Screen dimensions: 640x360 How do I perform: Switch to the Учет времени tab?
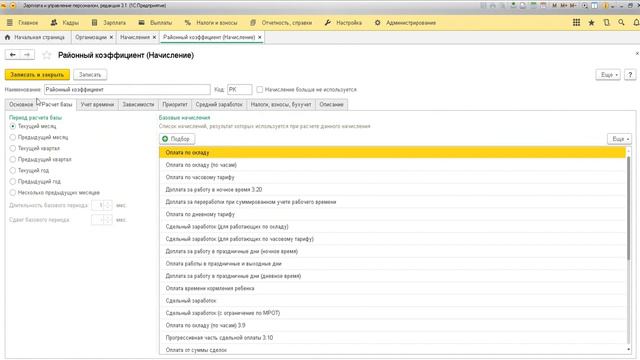pyautogui.click(x=97, y=104)
